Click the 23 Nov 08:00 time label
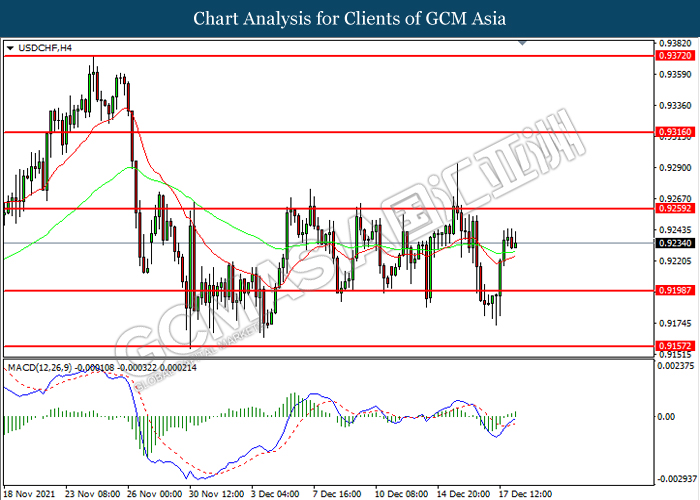This screenshot has width=700, height=500. [92, 494]
